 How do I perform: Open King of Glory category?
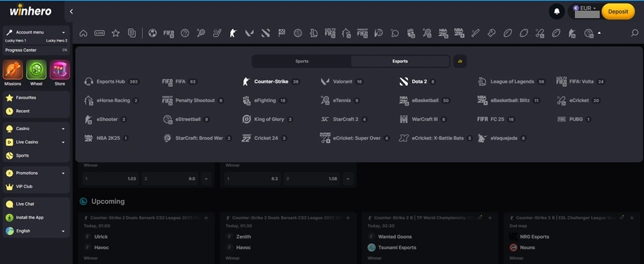[268, 120]
